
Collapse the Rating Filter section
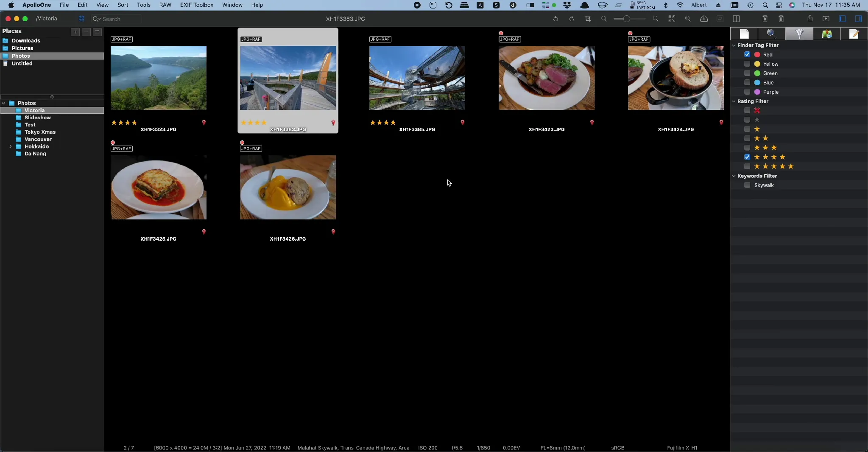pyautogui.click(x=734, y=101)
